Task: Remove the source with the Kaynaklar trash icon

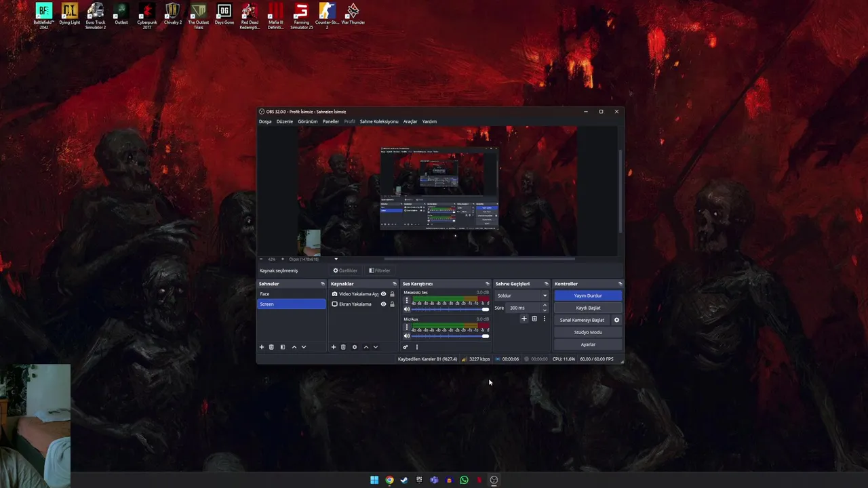Action: pos(343,347)
